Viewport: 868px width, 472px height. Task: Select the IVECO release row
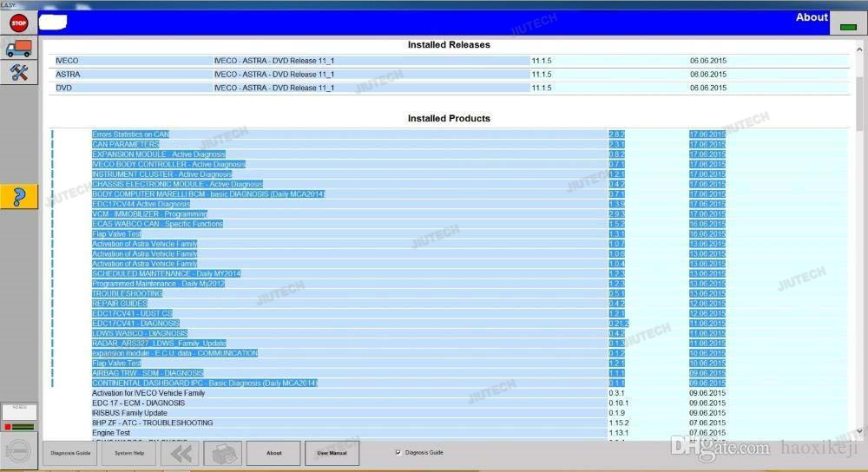(449, 61)
